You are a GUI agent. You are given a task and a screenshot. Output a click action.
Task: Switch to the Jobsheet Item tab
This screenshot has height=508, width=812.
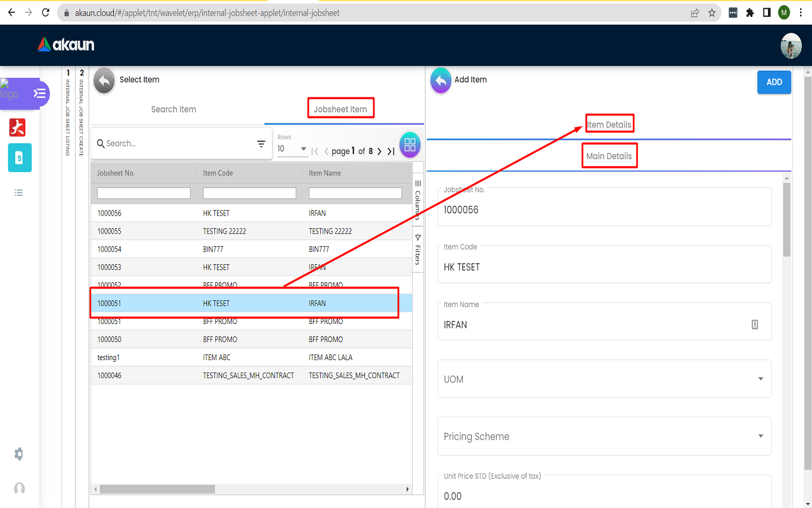[x=341, y=110]
